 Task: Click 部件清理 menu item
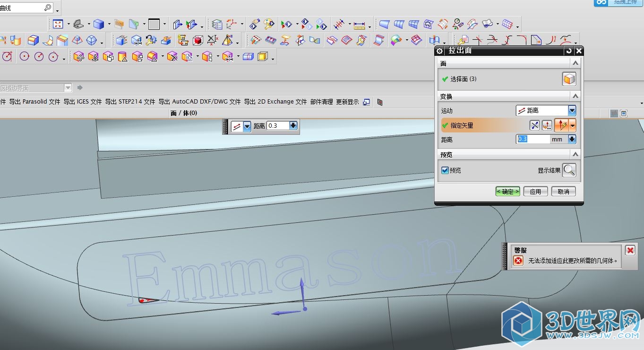click(x=322, y=102)
